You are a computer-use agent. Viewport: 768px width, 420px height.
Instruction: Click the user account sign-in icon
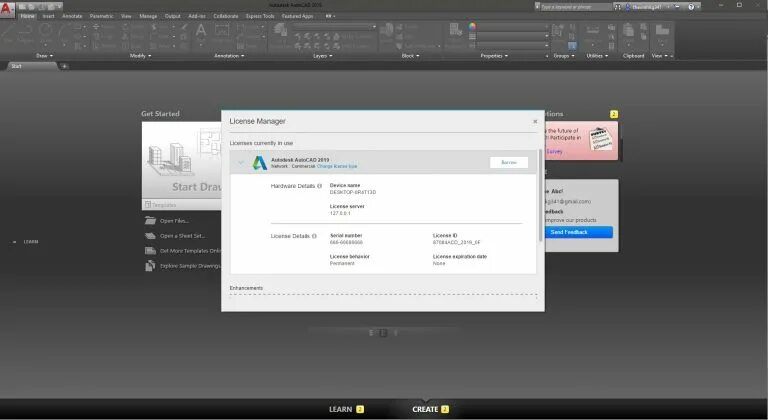click(x=627, y=7)
